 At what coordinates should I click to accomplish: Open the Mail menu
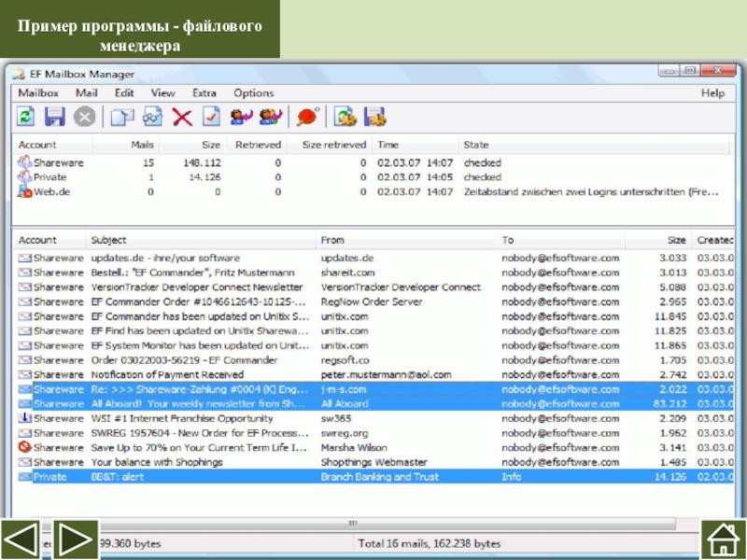[87, 92]
